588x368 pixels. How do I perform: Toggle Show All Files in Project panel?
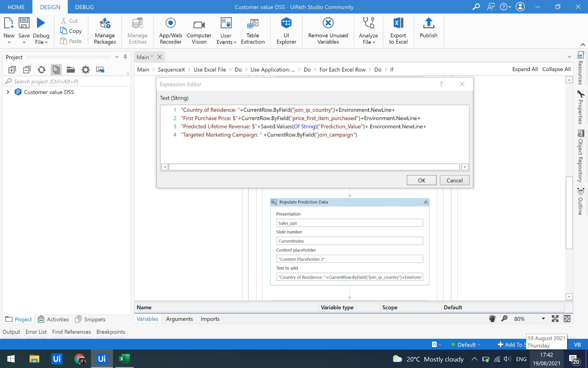[x=56, y=70]
